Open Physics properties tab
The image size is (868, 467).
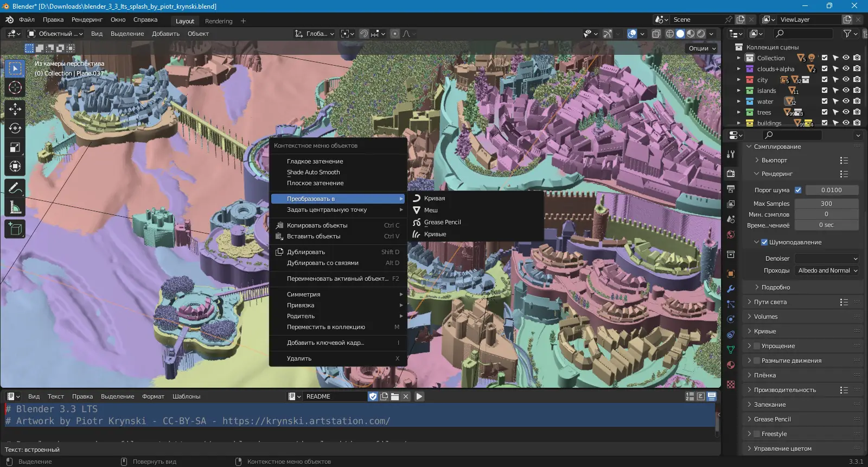point(731,319)
